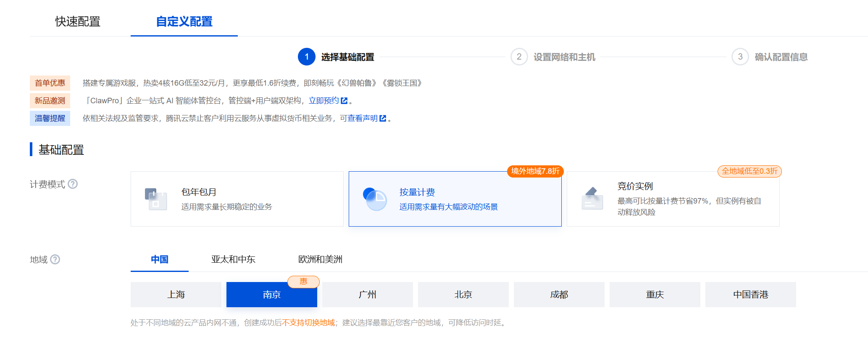This screenshot has width=868, height=337.
Task: Choose 竞价实例 billing mode
Action: point(673,199)
